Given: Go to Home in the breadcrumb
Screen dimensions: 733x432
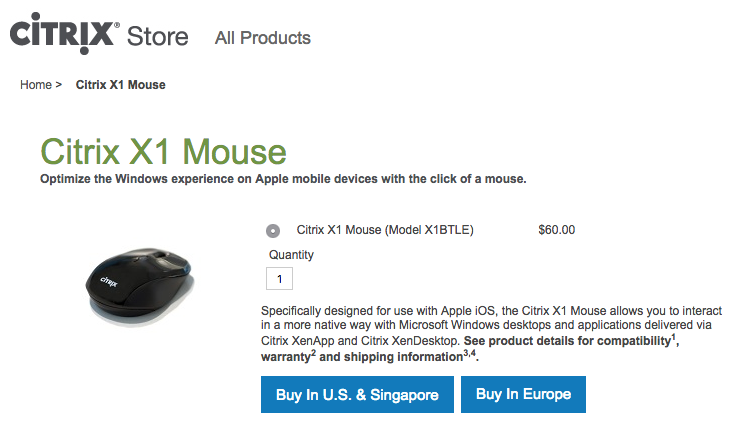Looking at the screenshot, I should [35, 85].
